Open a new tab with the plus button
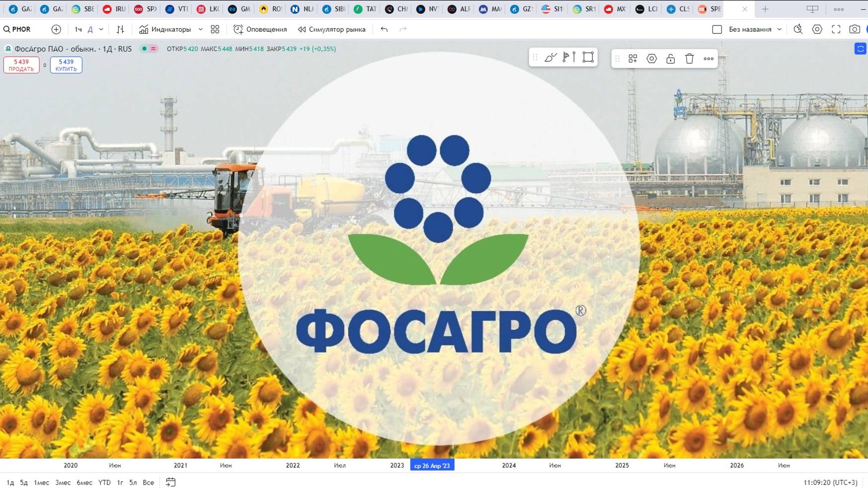The image size is (868, 488). [765, 9]
